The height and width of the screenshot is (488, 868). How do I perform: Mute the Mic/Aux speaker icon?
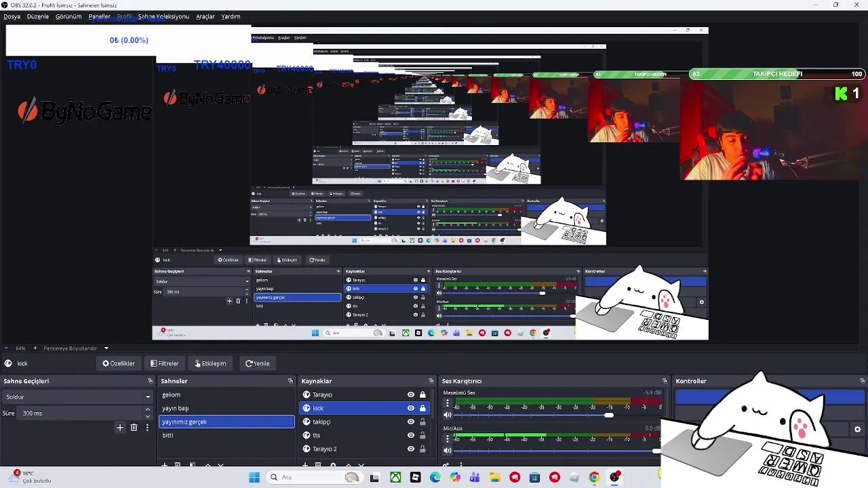(x=447, y=450)
